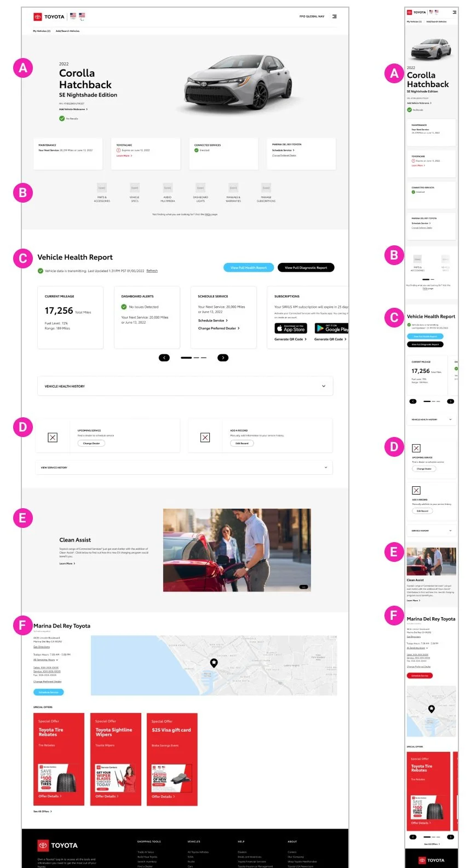Expand Service History in mobile layout
Screen dimensions: 471x868
(432, 531)
